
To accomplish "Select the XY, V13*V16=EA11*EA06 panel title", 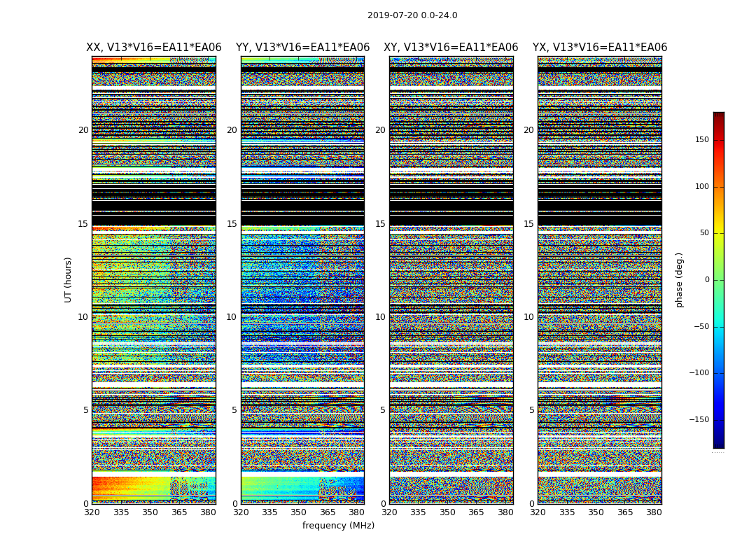I will click(451, 48).
